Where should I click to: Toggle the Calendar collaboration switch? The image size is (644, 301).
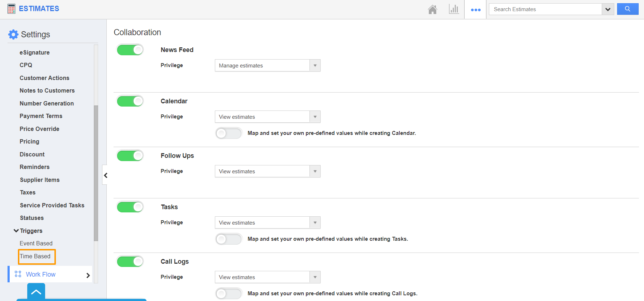(130, 101)
